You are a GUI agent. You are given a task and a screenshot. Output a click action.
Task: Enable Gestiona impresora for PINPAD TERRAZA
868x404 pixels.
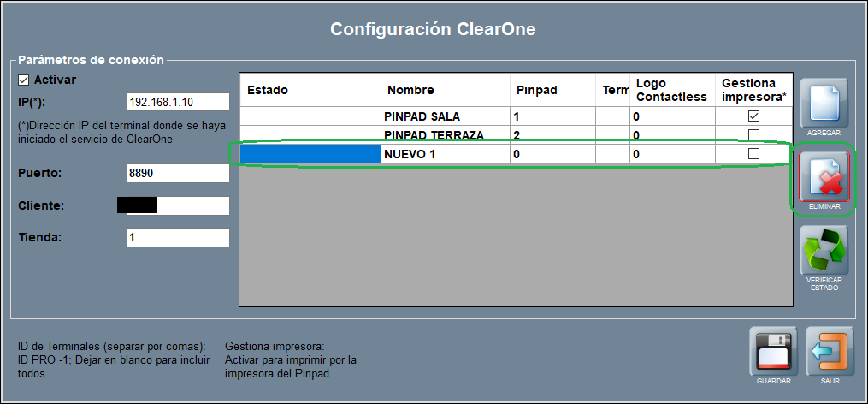pos(753,134)
